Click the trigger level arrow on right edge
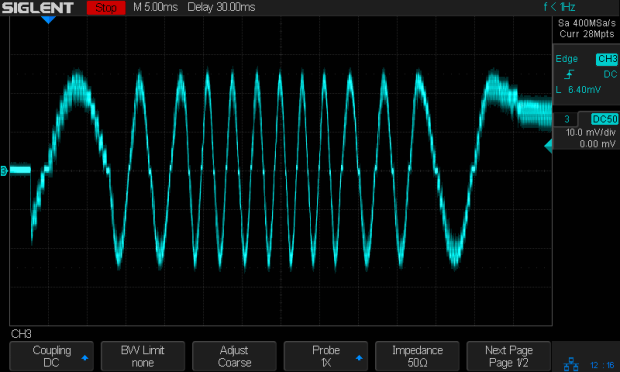Image resolution: width=620 pixels, height=372 pixels. coord(548,146)
